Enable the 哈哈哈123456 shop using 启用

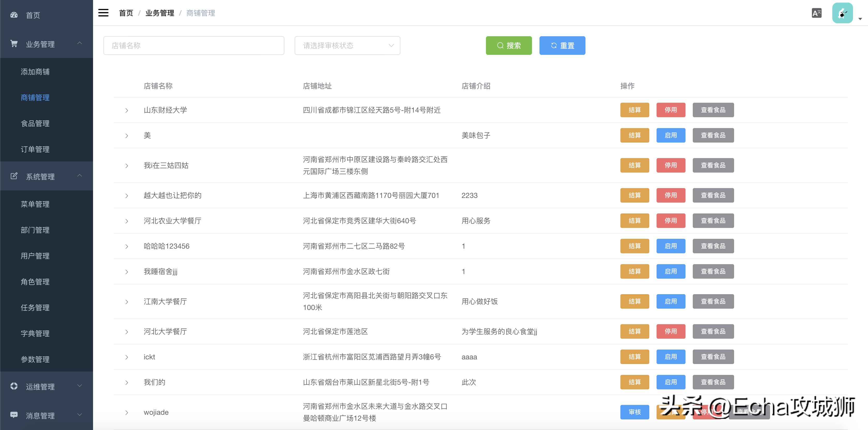pos(671,246)
